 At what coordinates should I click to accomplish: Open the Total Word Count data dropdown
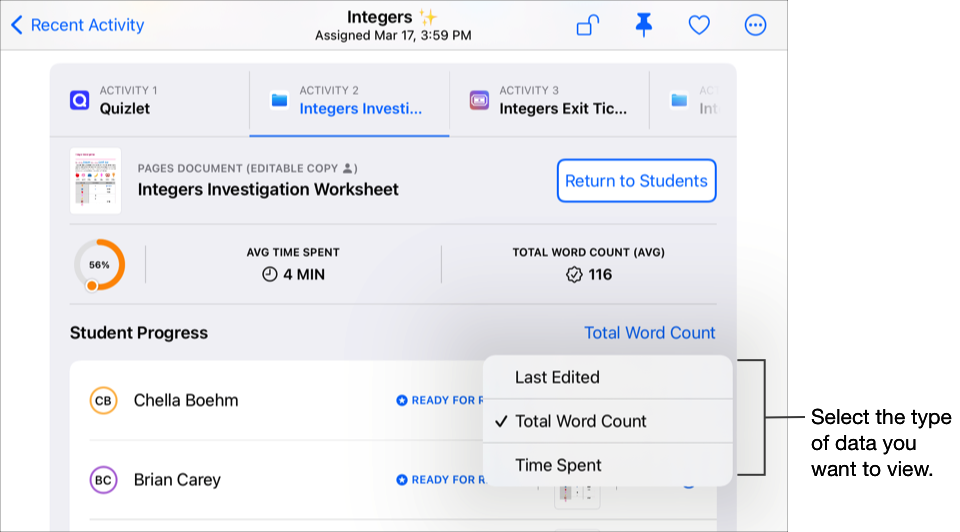650,332
